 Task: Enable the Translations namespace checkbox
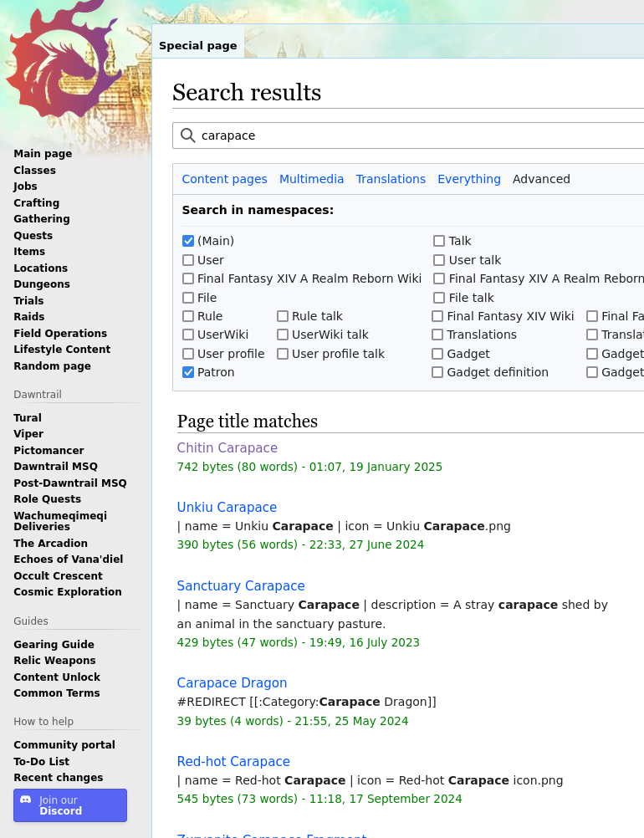coord(437,335)
